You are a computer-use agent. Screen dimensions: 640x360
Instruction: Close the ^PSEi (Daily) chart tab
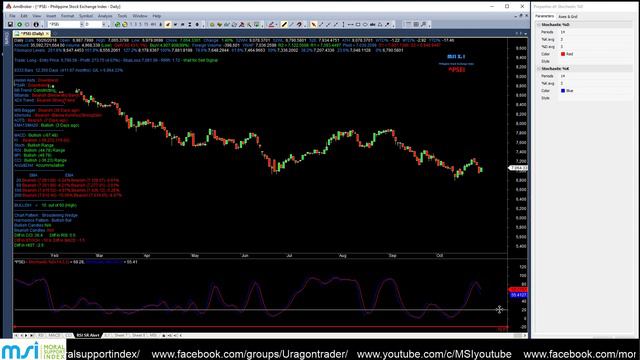tap(48, 33)
